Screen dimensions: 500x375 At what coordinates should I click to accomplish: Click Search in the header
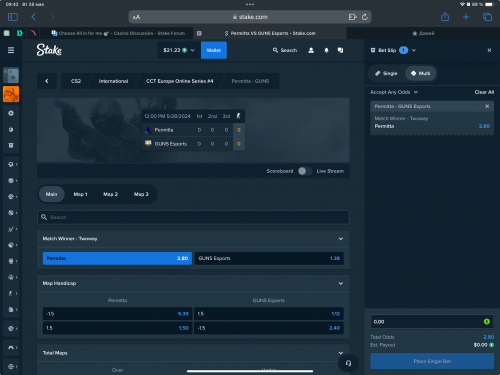[285, 50]
